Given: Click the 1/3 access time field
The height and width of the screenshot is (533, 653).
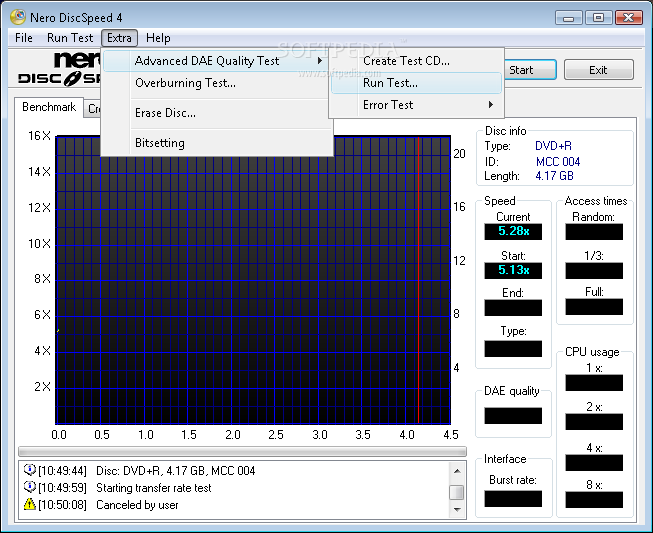Looking at the screenshot, I should pos(594,270).
